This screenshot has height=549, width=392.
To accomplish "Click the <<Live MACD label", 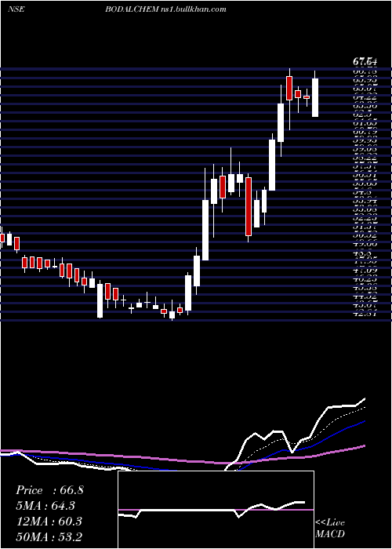I will [x=330, y=529].
